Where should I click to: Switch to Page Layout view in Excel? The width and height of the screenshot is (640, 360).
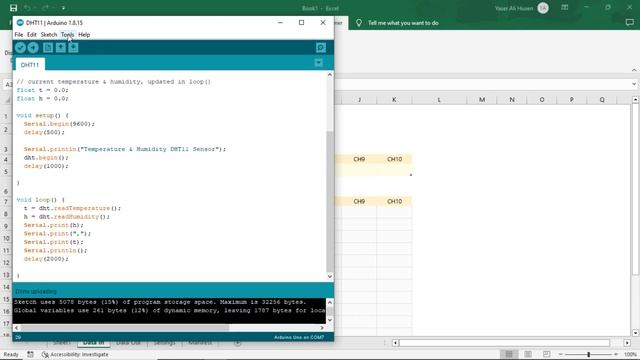[528, 354]
